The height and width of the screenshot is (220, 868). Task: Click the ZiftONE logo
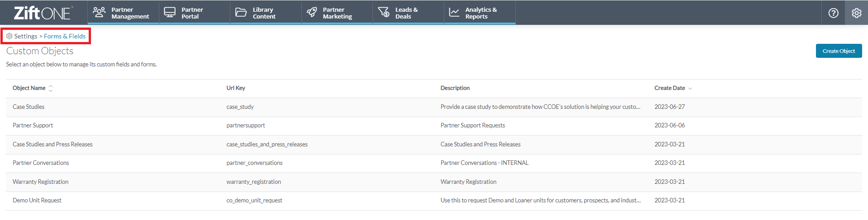tap(43, 13)
